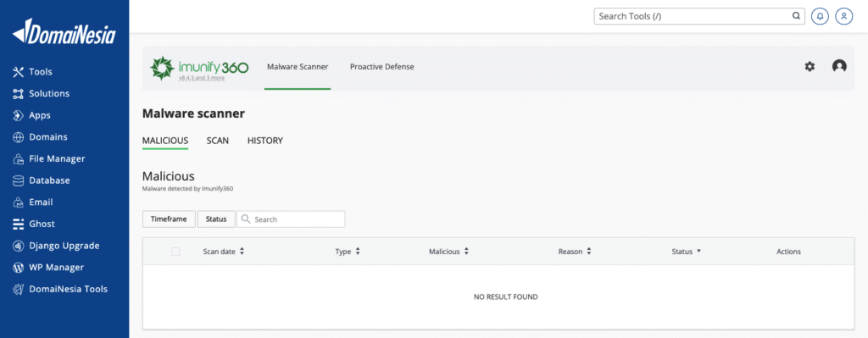Click the Solutions icon in sidebar

pos(19,93)
